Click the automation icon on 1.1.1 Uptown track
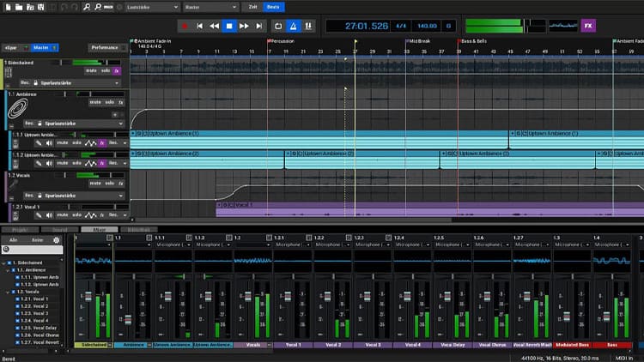644x362 pixels. coord(90,143)
